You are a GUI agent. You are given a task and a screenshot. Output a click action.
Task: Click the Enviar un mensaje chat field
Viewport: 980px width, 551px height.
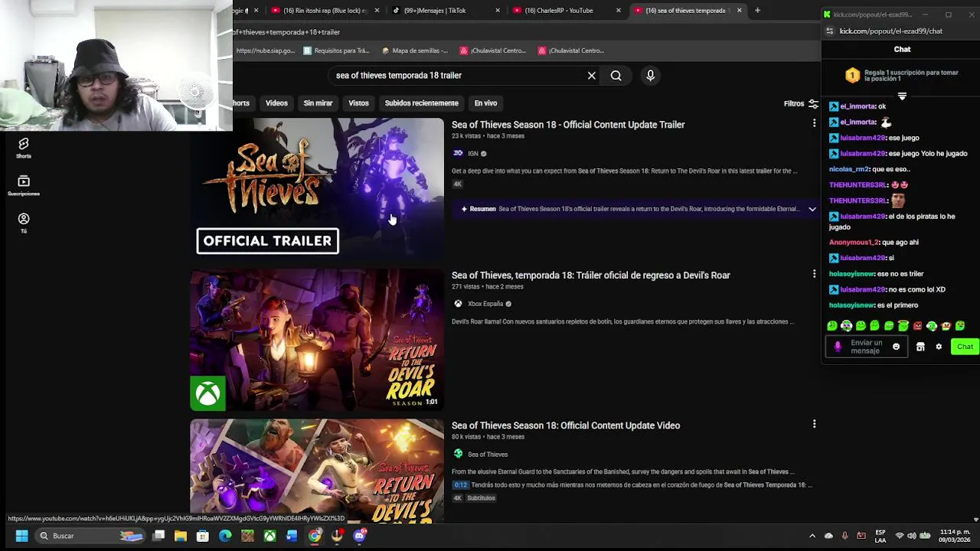pyautogui.click(x=866, y=347)
